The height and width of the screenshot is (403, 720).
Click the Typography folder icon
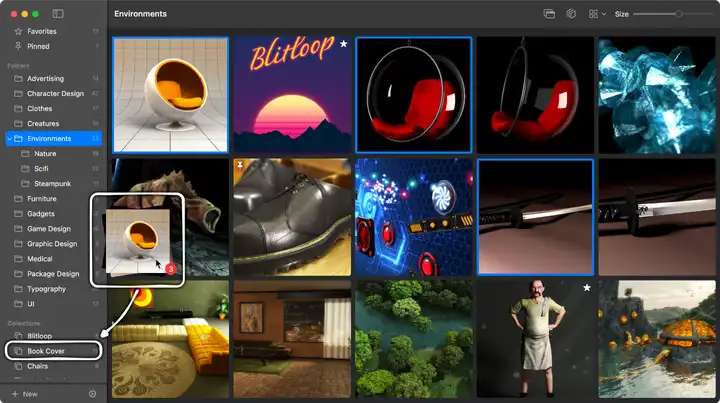(x=18, y=289)
